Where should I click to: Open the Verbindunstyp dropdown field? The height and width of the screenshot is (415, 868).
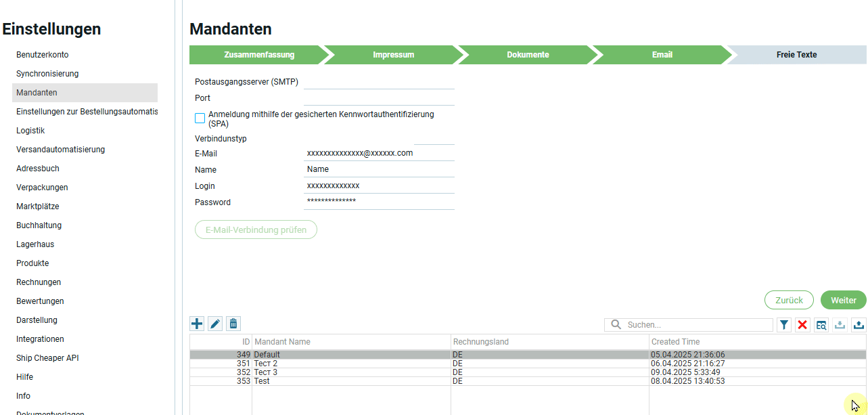point(434,138)
